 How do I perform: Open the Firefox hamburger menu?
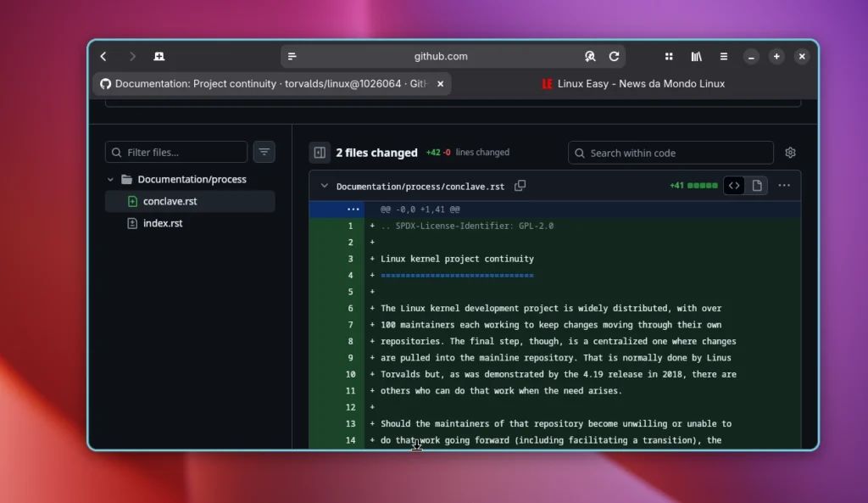[x=723, y=56]
